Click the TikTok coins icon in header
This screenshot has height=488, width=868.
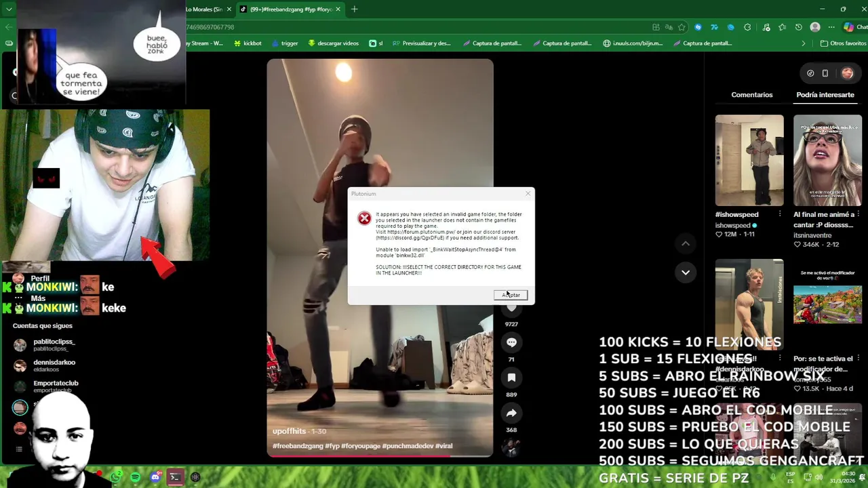tap(810, 73)
